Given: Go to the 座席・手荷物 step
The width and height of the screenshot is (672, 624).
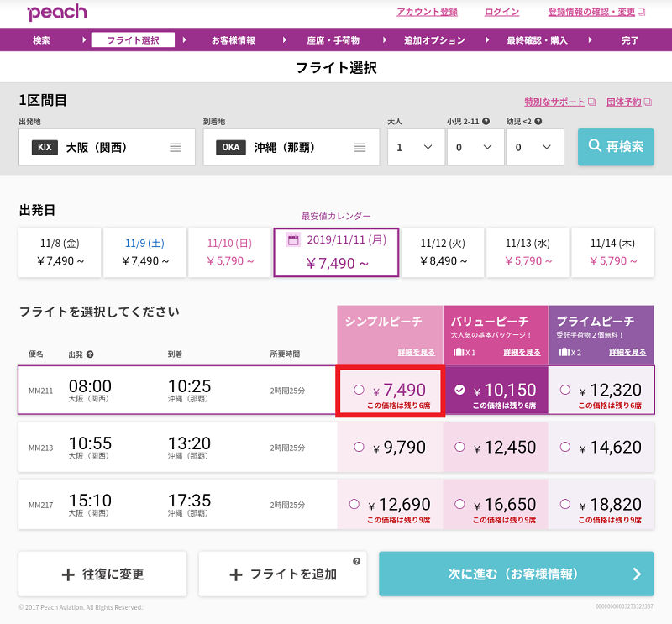Looking at the screenshot, I should (333, 40).
